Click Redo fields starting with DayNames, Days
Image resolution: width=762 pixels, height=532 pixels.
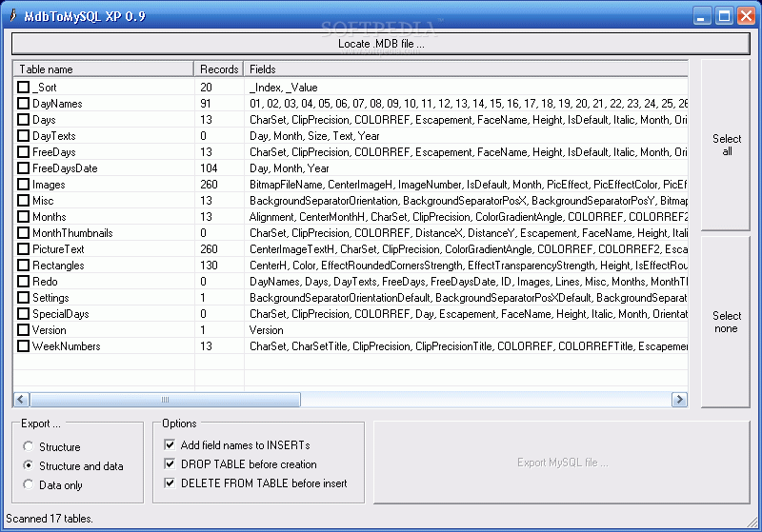(469, 282)
